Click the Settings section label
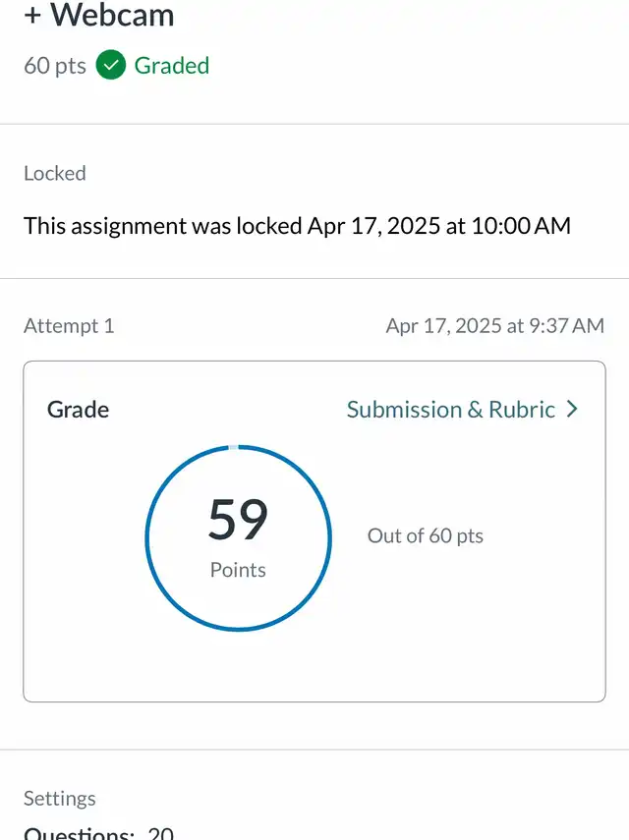 coord(60,798)
